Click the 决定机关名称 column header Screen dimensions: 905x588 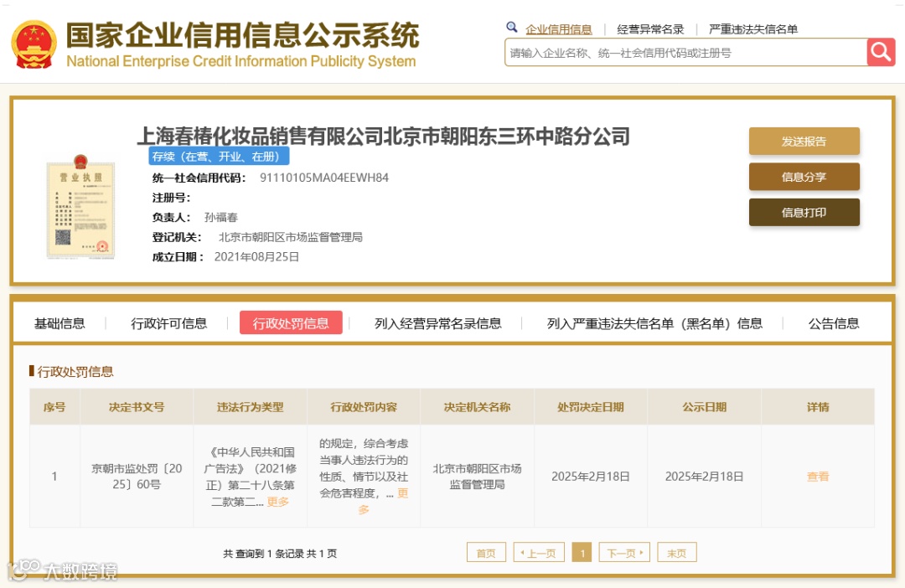tap(477, 407)
